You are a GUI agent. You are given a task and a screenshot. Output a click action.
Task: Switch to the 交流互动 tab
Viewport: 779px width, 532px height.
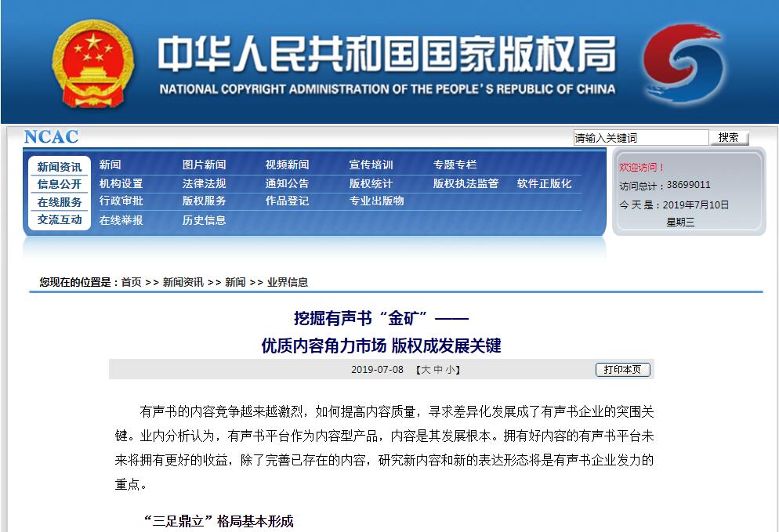pos(60,220)
